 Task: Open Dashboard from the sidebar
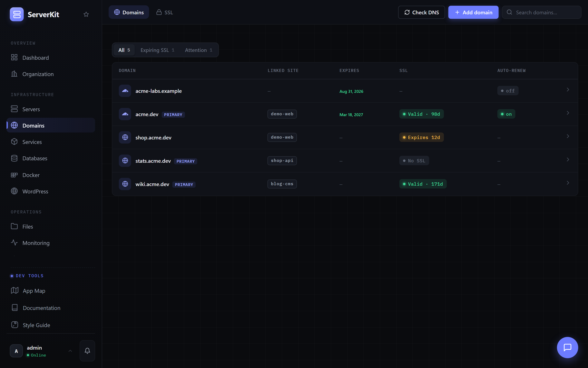coord(51,58)
